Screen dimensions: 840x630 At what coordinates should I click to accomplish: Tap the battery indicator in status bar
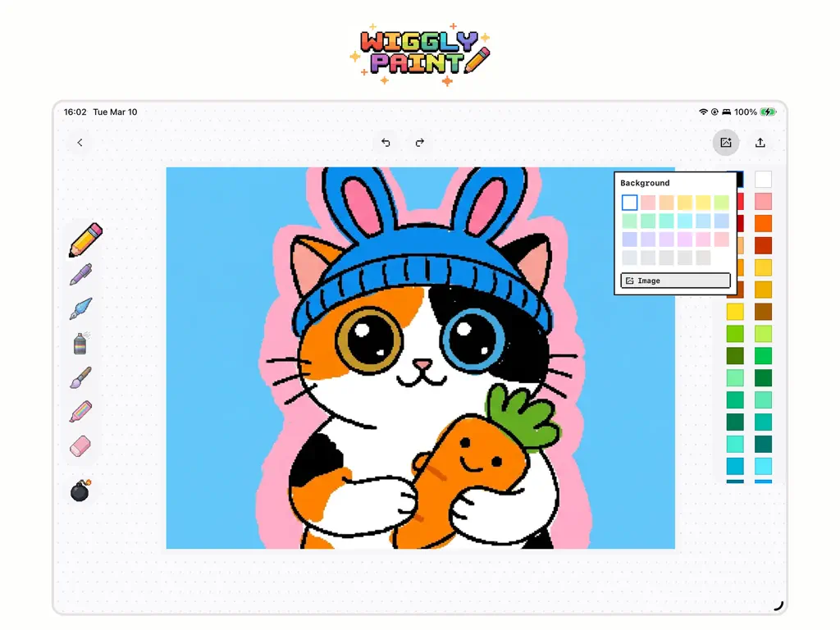768,112
